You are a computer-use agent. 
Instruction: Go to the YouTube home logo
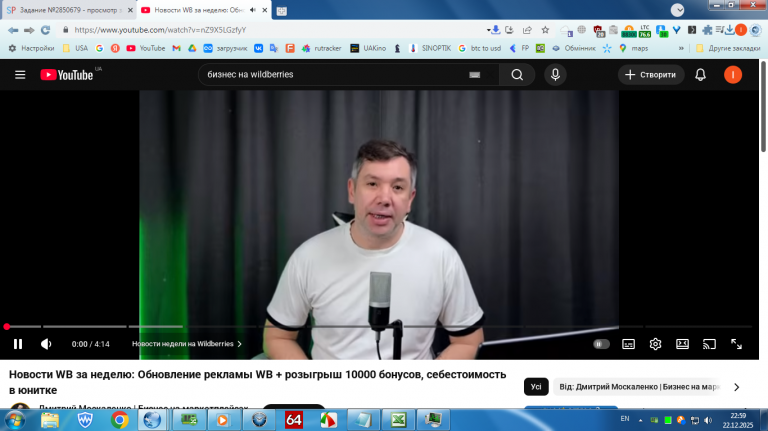(67, 74)
